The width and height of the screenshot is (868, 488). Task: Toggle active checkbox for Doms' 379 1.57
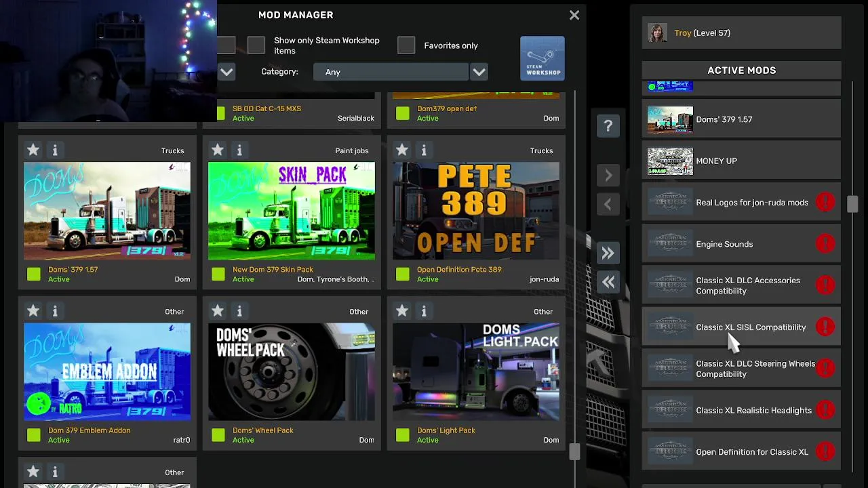click(x=33, y=274)
